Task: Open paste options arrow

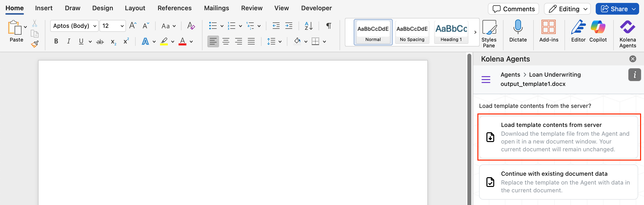Action: tap(25, 27)
